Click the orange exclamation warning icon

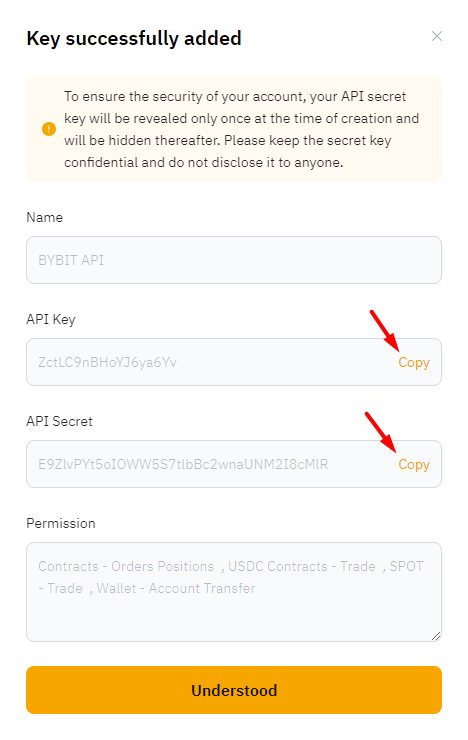(49, 129)
